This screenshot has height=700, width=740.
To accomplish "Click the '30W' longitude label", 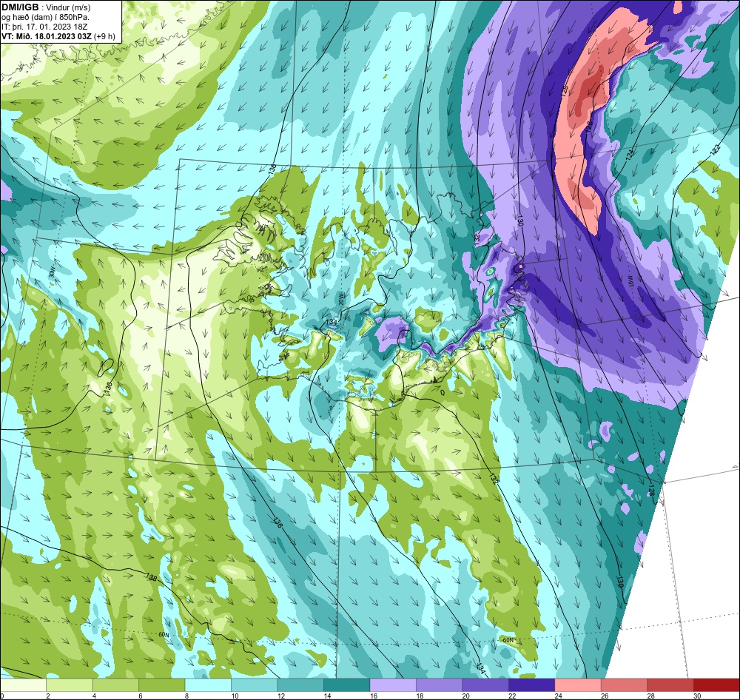I will [52, 273].
